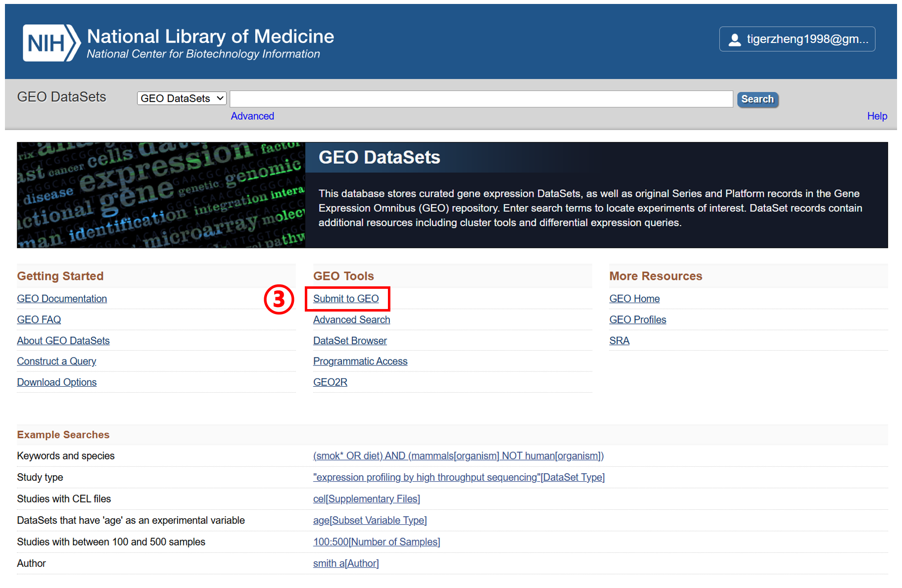Image resolution: width=902 pixels, height=588 pixels.
Task: Open Programmatic Access link
Action: [x=360, y=362]
